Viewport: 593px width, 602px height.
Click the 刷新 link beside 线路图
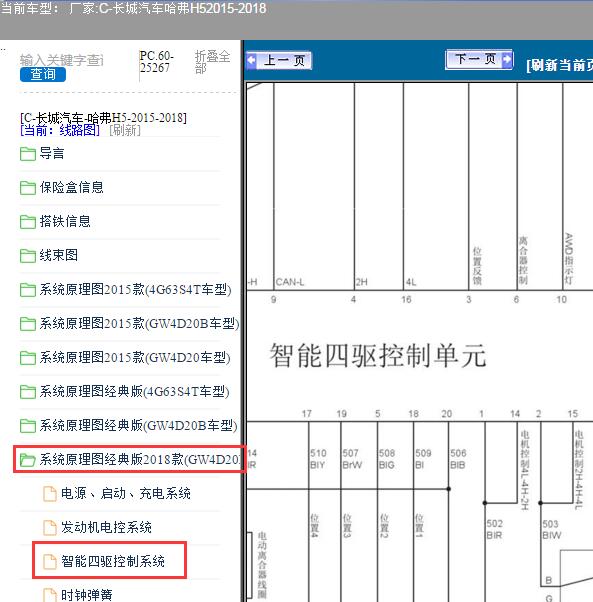tap(125, 130)
